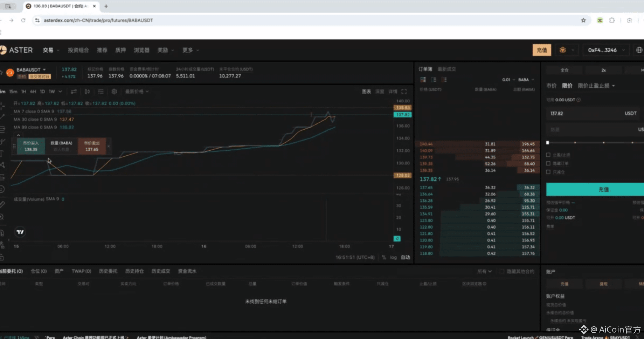Viewport: 644px width, 339px height.
Task: Open candlestick chart type icon
Action: point(87,91)
